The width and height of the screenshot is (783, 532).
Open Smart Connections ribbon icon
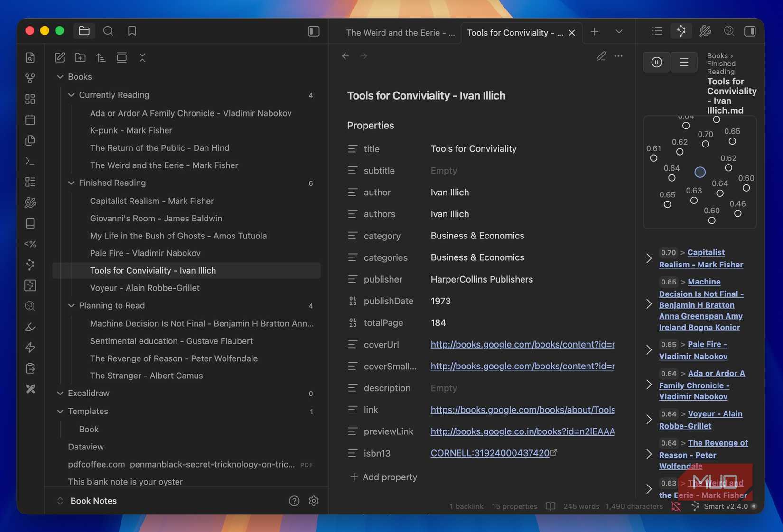click(x=30, y=265)
